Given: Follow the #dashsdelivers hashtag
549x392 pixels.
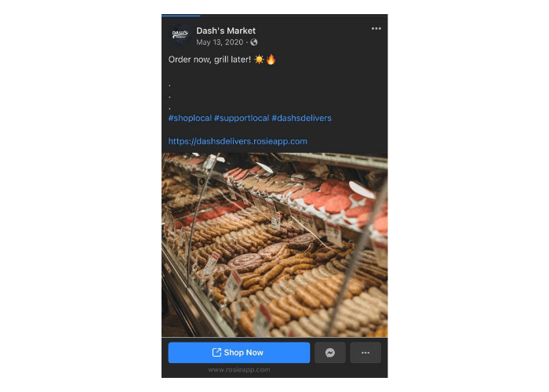Looking at the screenshot, I should (301, 118).
